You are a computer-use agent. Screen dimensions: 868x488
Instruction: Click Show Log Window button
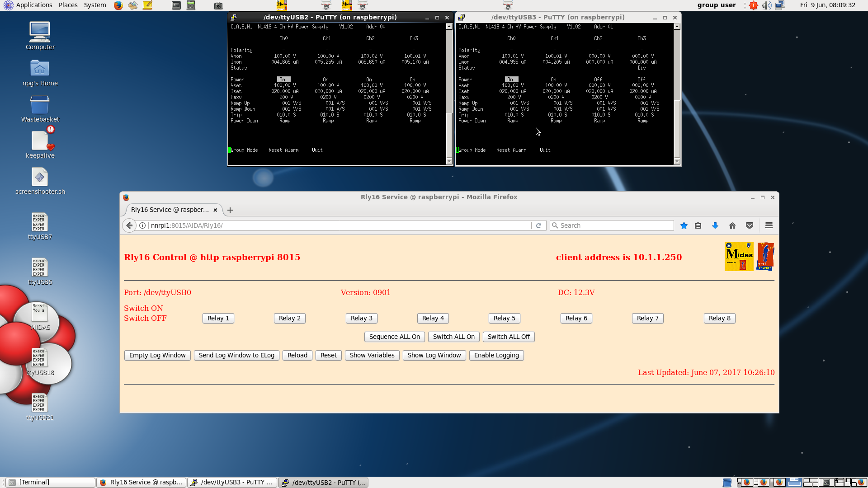point(434,355)
